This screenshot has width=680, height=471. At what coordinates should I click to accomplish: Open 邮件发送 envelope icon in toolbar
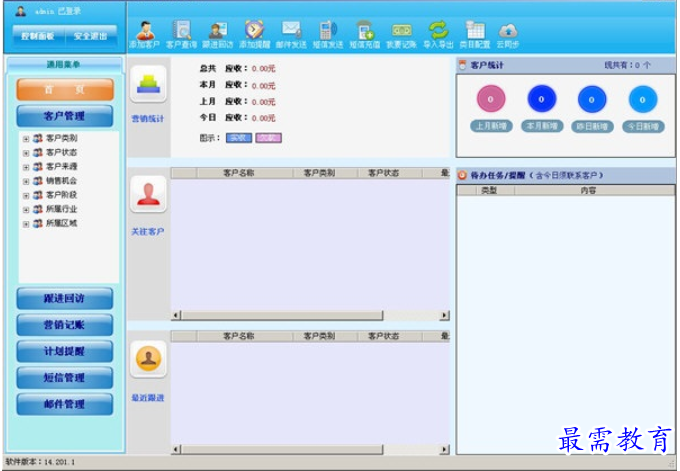[291, 34]
